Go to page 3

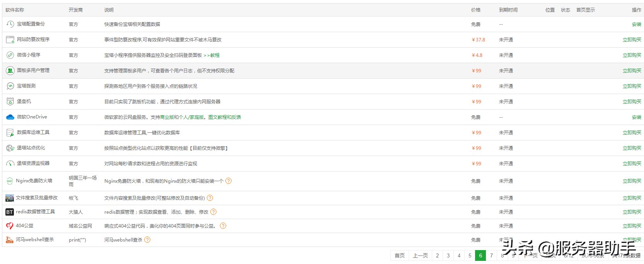448,255
